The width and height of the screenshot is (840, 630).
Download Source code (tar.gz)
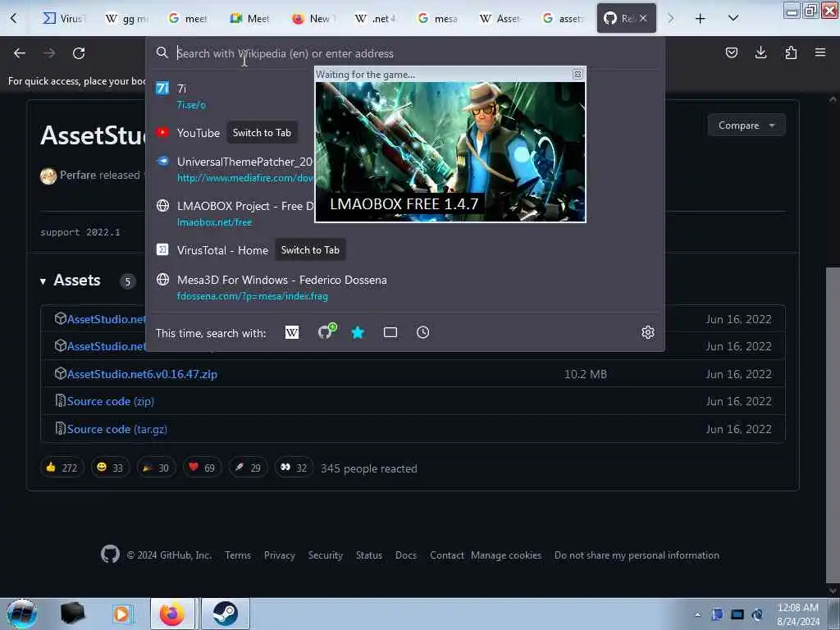[116, 429]
